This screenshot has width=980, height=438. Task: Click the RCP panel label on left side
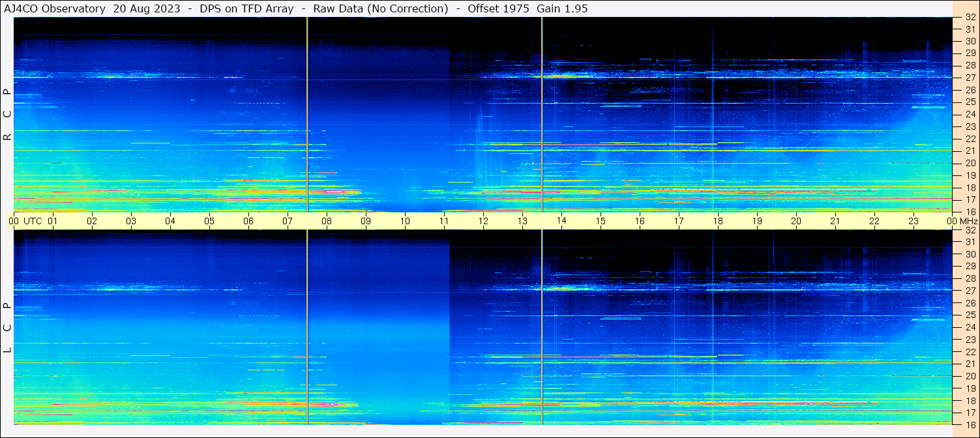point(7,115)
